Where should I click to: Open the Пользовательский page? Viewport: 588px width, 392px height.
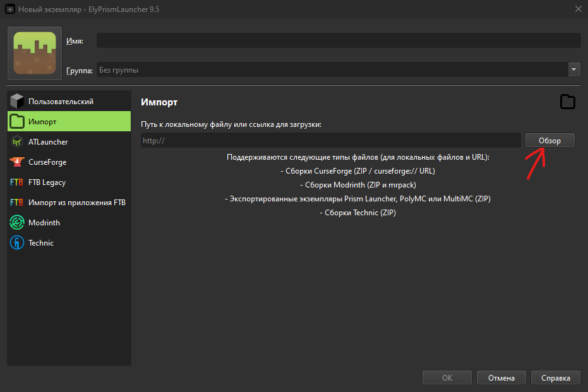pyautogui.click(x=69, y=101)
